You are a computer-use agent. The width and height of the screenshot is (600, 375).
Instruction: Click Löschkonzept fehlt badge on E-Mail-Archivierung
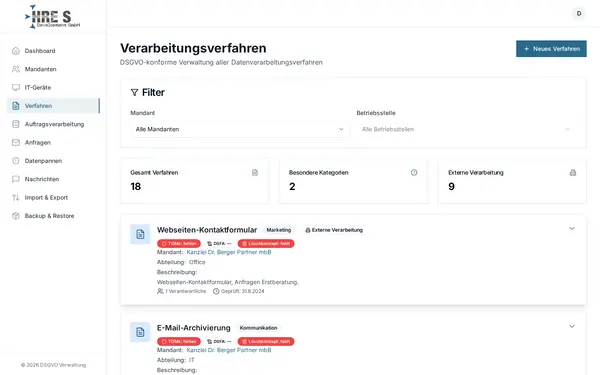click(x=266, y=341)
